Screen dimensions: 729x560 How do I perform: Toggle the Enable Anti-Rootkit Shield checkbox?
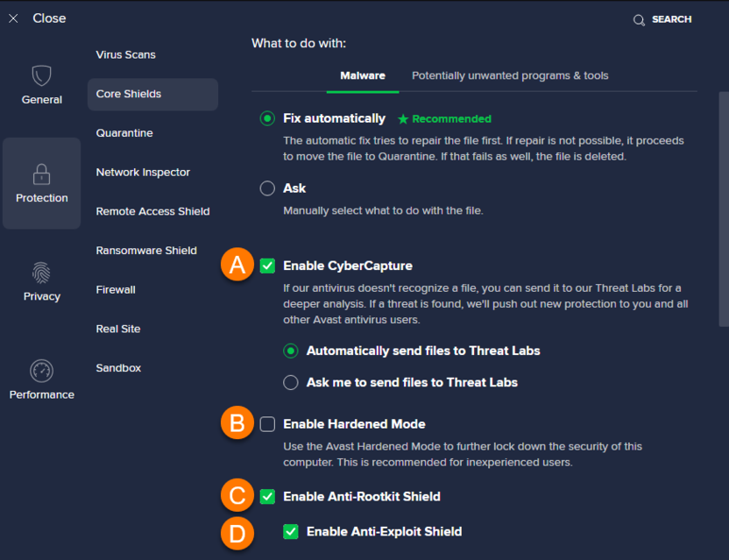point(267,497)
